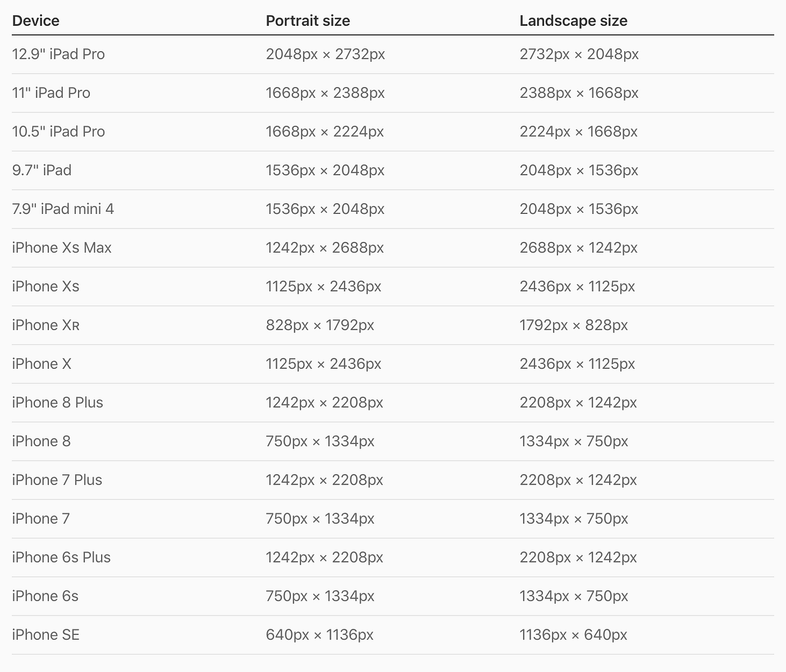This screenshot has width=786, height=672.
Task: Select the iPhone Xs device name
Action: click(x=45, y=286)
